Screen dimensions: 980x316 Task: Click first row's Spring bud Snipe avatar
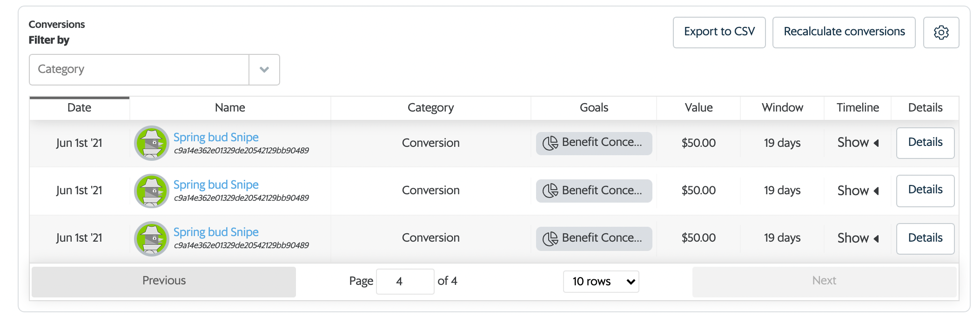click(x=152, y=143)
